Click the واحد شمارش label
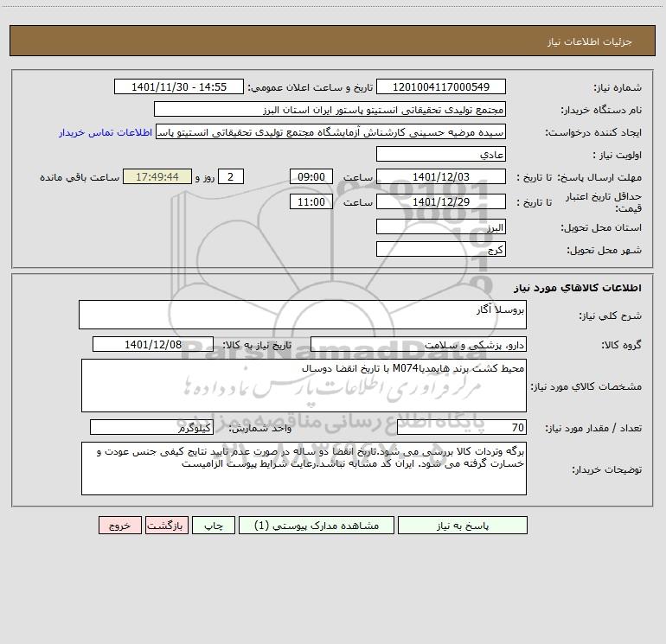 click(260, 429)
